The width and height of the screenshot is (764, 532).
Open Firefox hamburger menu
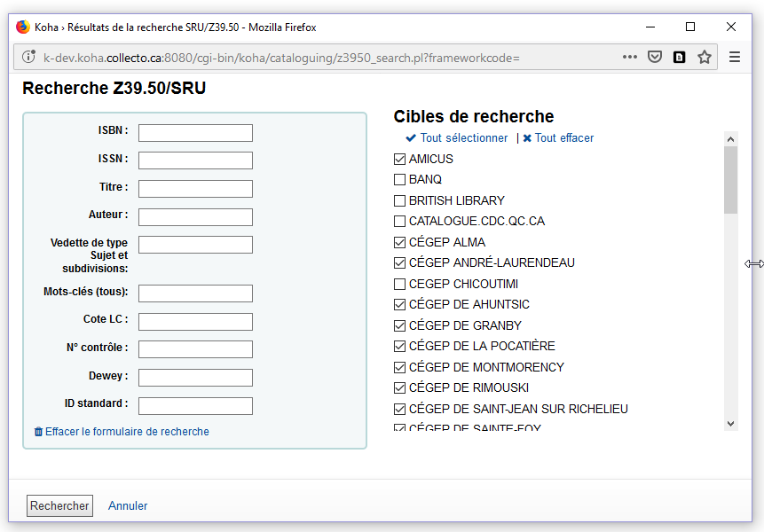click(x=735, y=57)
